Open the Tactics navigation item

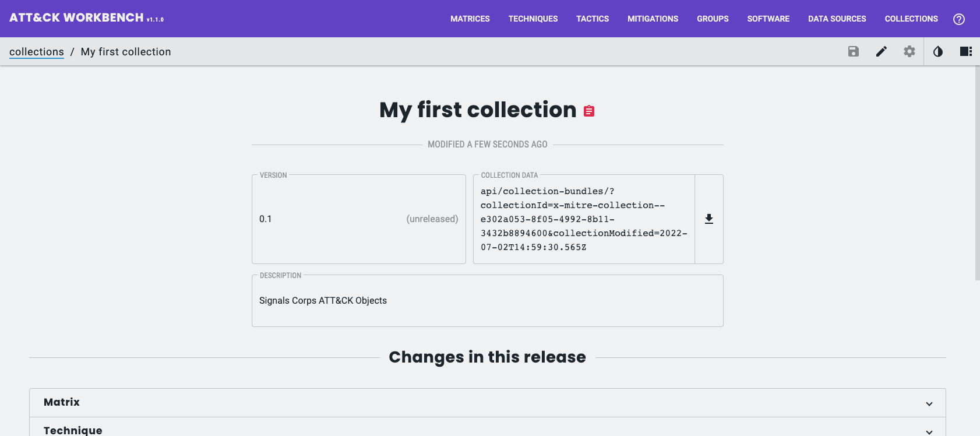(592, 19)
